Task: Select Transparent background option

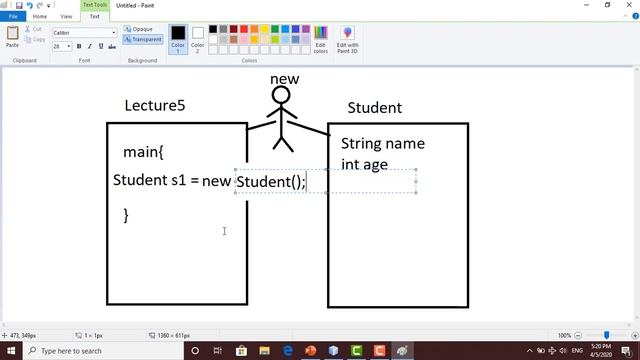Action: pos(143,39)
